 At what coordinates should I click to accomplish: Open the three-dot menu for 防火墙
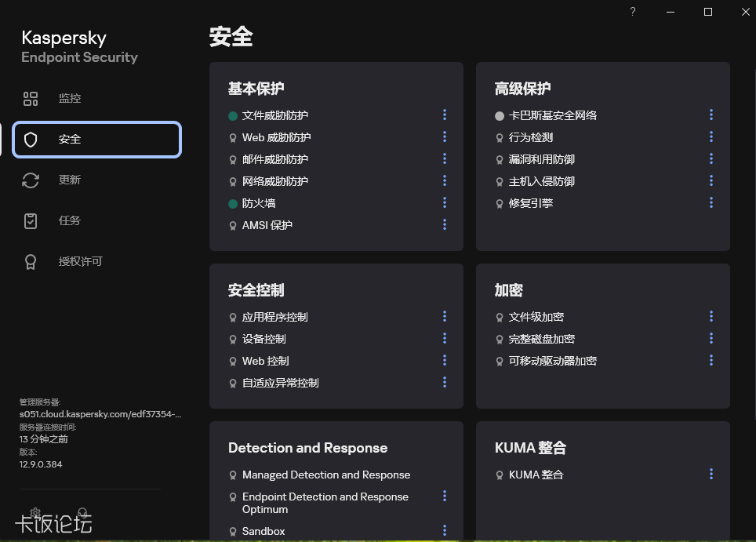tap(445, 202)
